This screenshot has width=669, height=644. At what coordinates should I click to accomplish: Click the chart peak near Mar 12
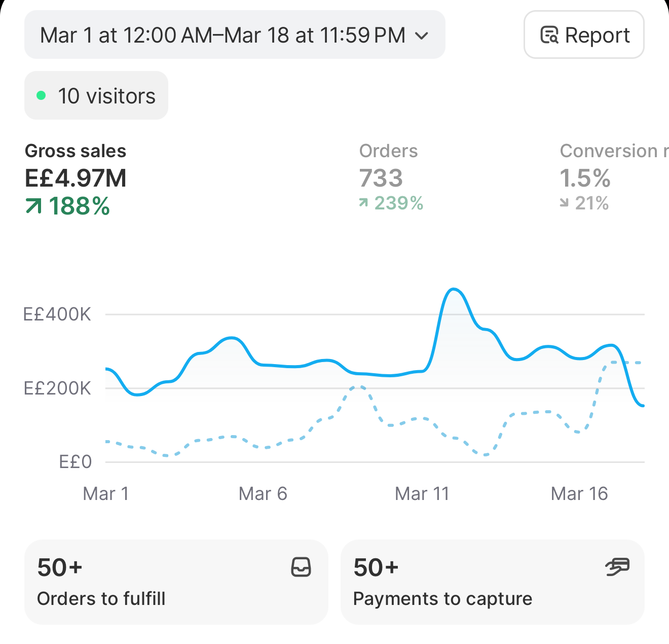click(454, 290)
